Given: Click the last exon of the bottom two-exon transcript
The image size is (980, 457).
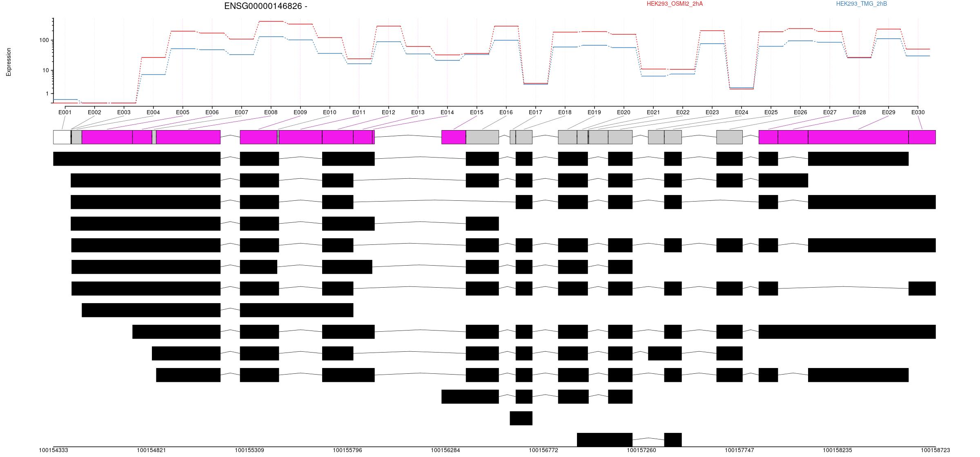Looking at the screenshot, I should [673, 440].
